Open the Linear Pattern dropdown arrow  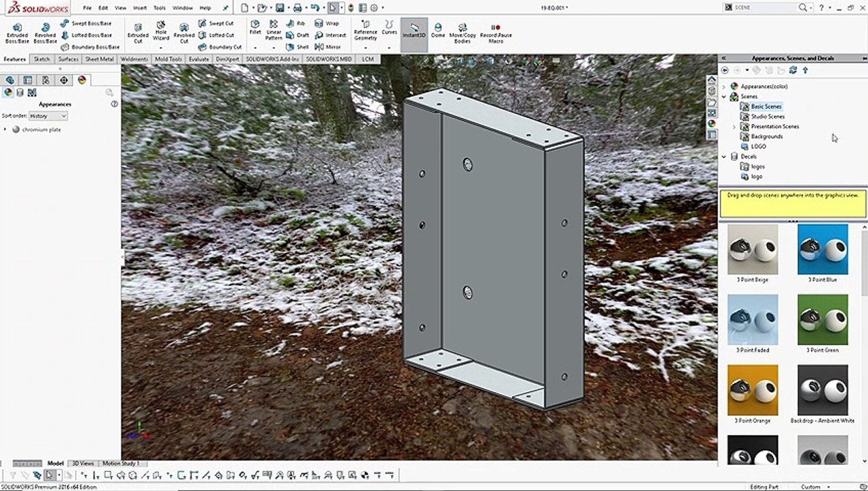[274, 48]
